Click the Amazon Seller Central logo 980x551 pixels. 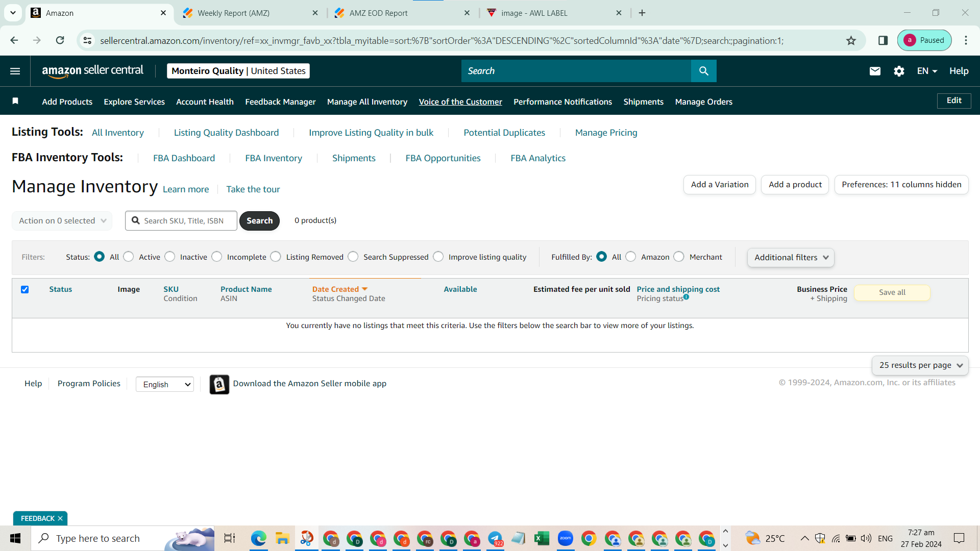coord(92,71)
